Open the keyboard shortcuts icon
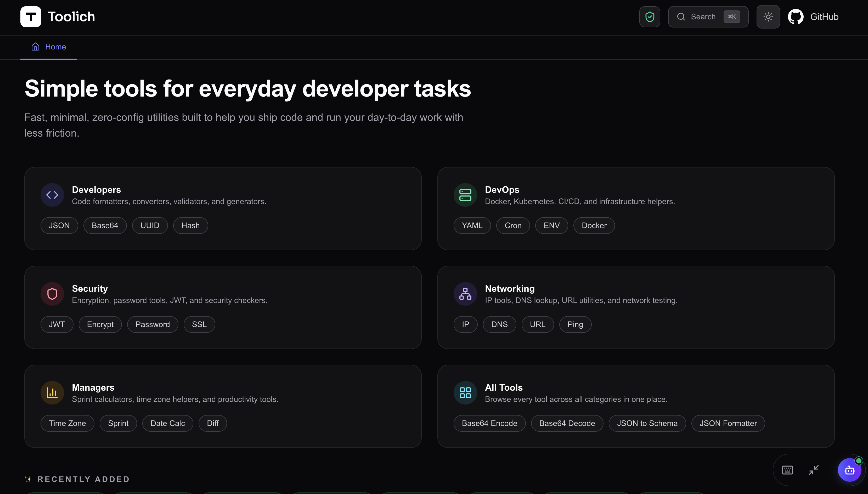The width and height of the screenshot is (868, 494). pos(787,470)
